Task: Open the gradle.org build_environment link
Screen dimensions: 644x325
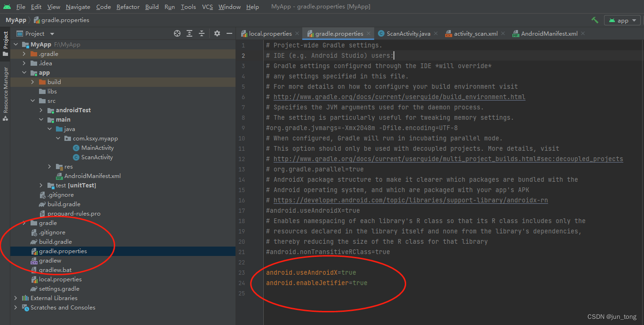Action: click(x=400, y=97)
